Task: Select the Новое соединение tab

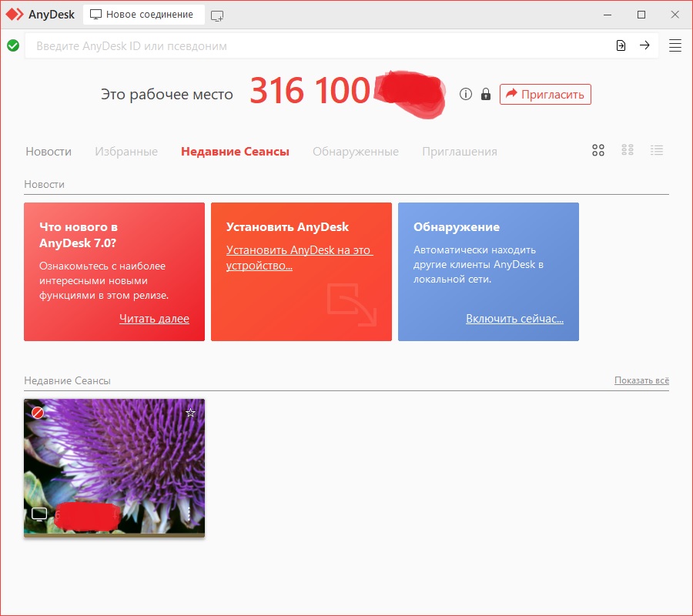Action: [x=144, y=15]
